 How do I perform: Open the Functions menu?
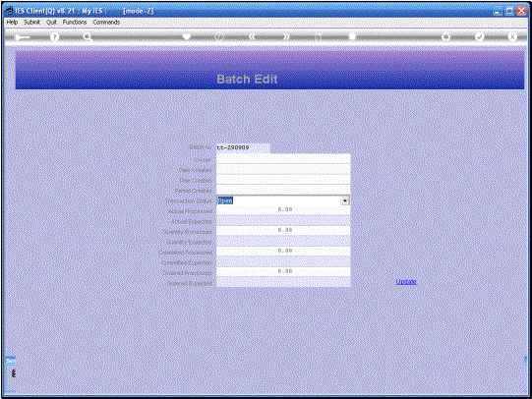pyautogui.click(x=75, y=22)
